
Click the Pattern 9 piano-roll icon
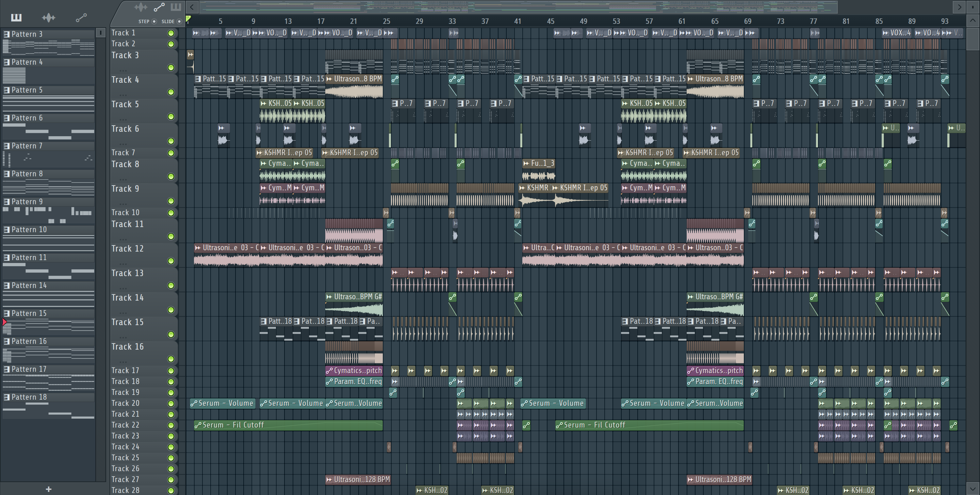[6, 202]
